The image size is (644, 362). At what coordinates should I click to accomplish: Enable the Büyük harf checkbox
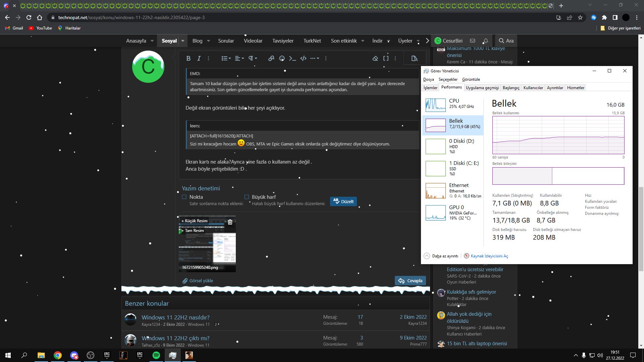point(247,197)
